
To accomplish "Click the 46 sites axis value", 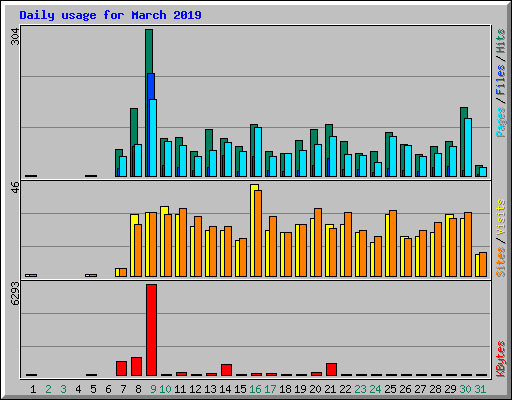I will click(15, 187).
